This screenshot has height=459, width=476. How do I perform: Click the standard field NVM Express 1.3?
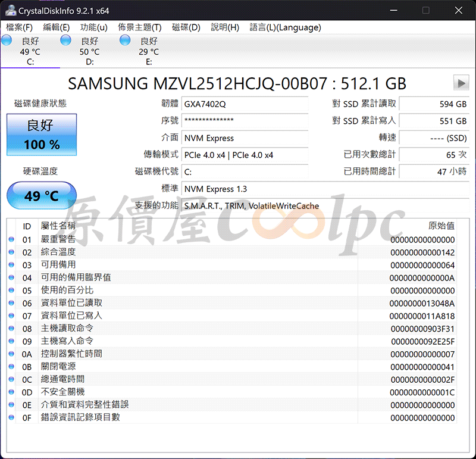(325, 189)
